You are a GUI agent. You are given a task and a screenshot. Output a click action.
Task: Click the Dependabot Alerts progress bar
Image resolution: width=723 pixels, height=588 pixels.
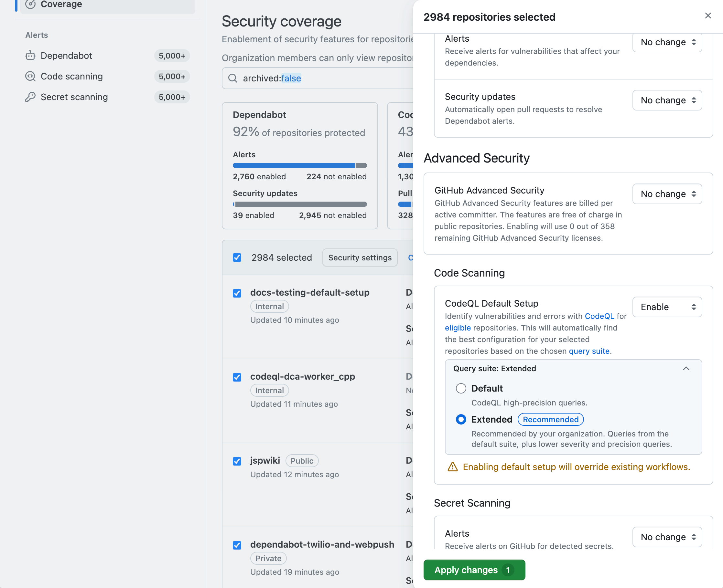click(x=300, y=165)
